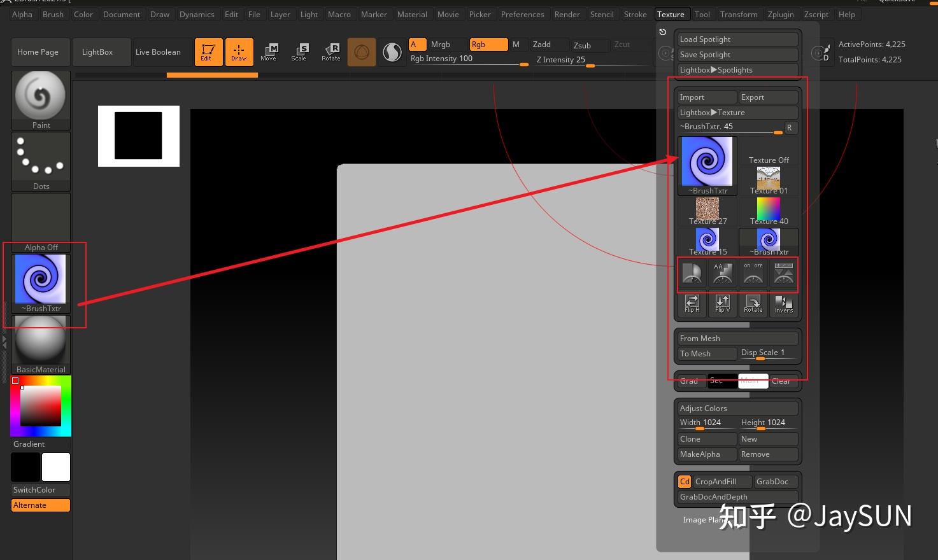
Task: Switch to Move mode in the shelf
Action: 269,52
